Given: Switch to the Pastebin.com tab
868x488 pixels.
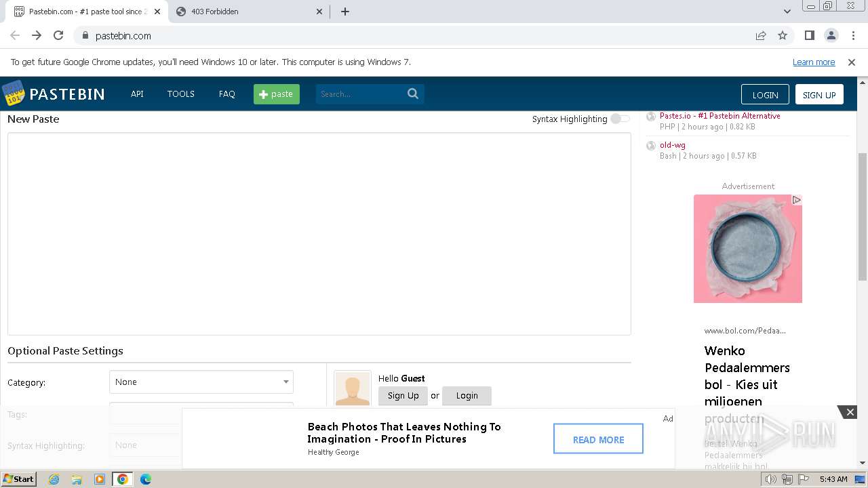Looking at the screenshot, I should coord(87,12).
